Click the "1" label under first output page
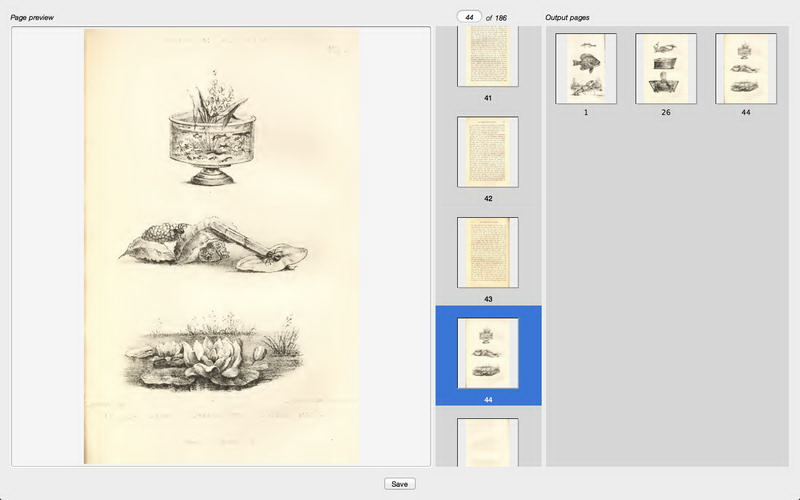Screen dimensions: 800x500 tap(586, 112)
